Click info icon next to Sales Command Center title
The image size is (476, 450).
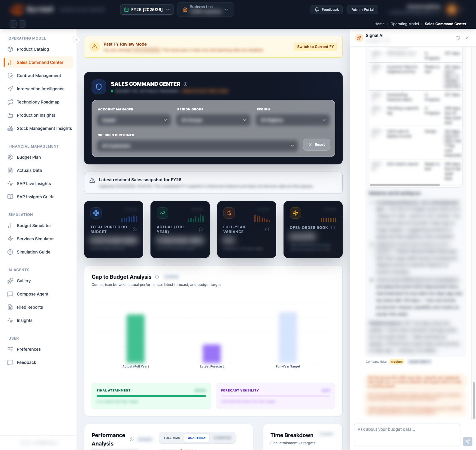185,84
